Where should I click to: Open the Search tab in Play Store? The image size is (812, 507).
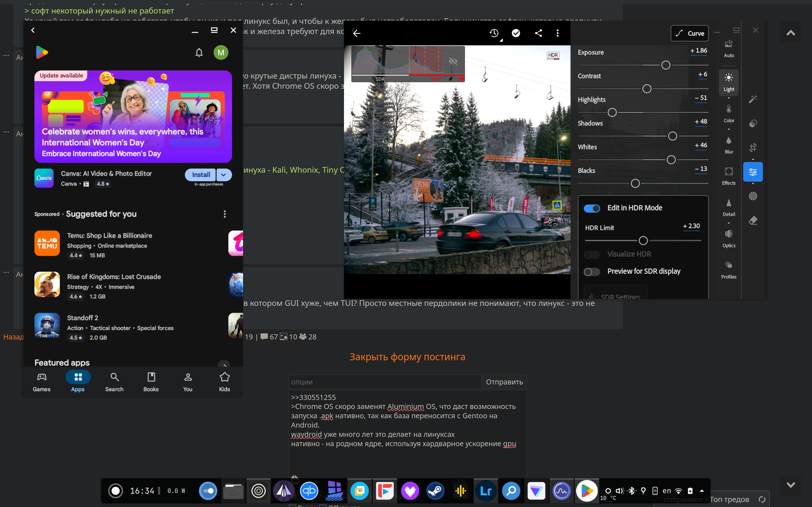click(114, 382)
